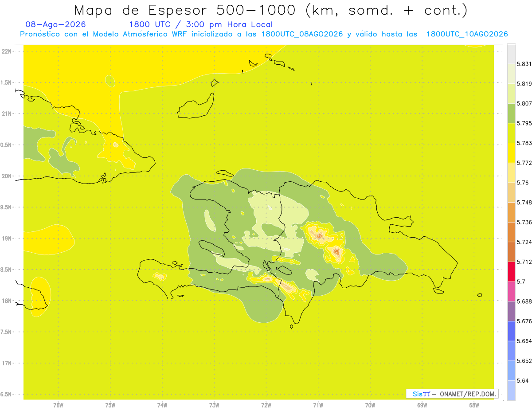The image size is (532, 411).
Task: Click the '70W' longitude label
Action: pyautogui.click(x=370, y=405)
